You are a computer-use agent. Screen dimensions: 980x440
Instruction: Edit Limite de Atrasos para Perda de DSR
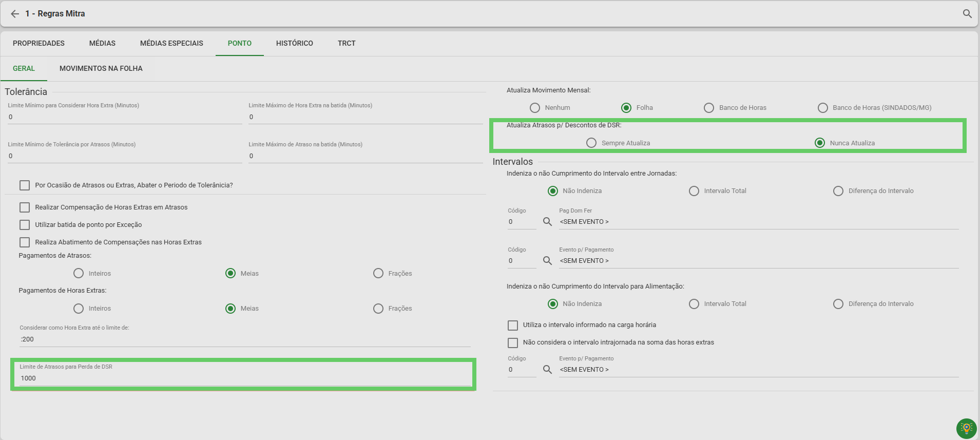pyautogui.click(x=245, y=378)
